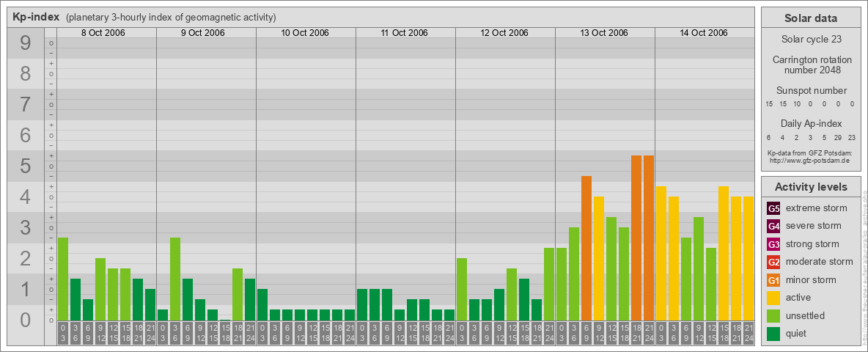The image size is (868, 352).
Task: Click the 'minor storm' legend label
Action: pyautogui.click(x=811, y=279)
